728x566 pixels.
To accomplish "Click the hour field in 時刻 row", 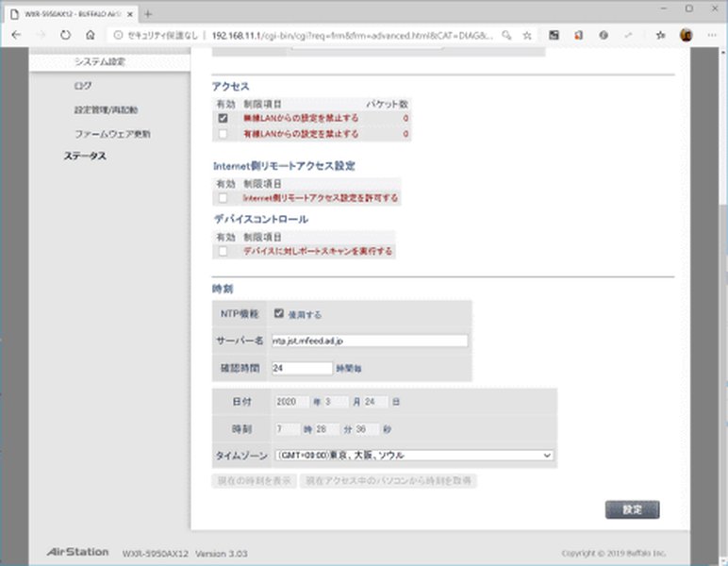I will click(288, 429).
